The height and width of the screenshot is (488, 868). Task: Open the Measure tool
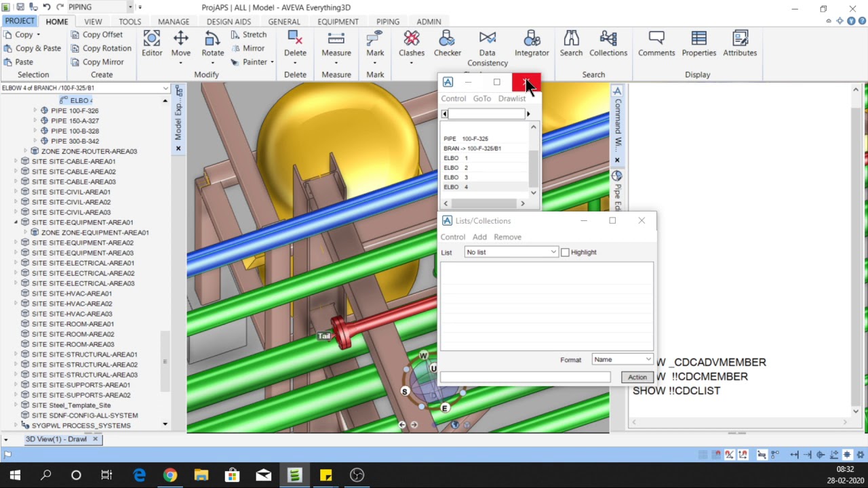pyautogui.click(x=336, y=44)
